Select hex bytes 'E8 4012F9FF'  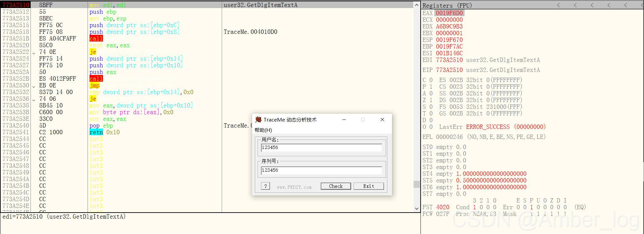58,79
